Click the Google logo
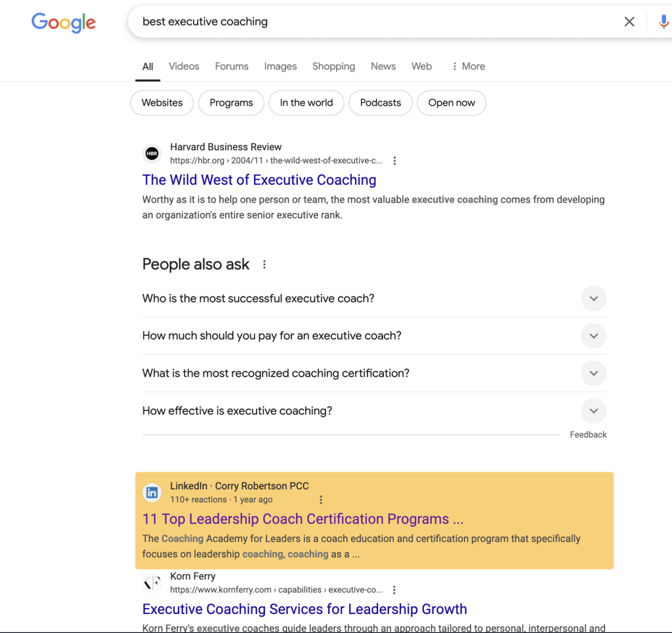672x633 pixels. click(x=64, y=22)
